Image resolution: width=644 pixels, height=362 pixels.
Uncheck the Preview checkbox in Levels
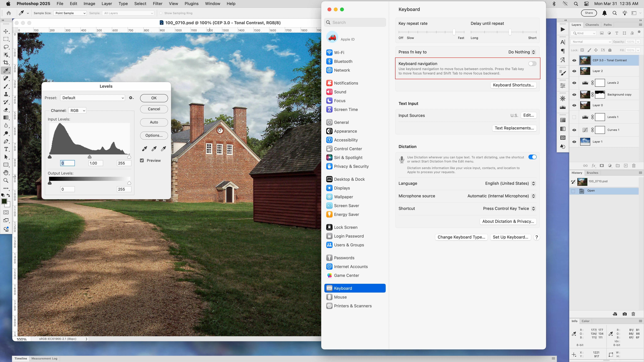[142, 161]
